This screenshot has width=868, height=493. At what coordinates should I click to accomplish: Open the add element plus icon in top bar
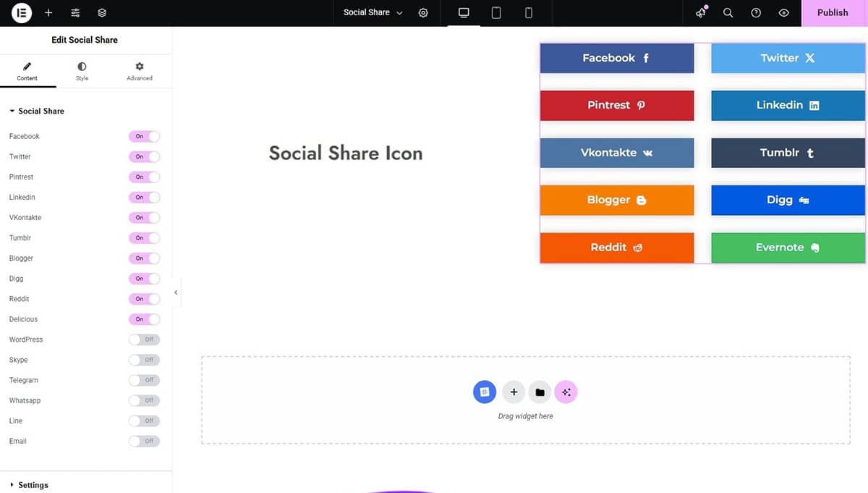48,13
